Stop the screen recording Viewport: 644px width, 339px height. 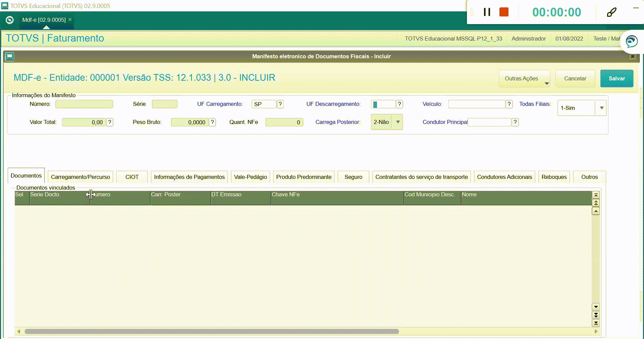pos(504,12)
